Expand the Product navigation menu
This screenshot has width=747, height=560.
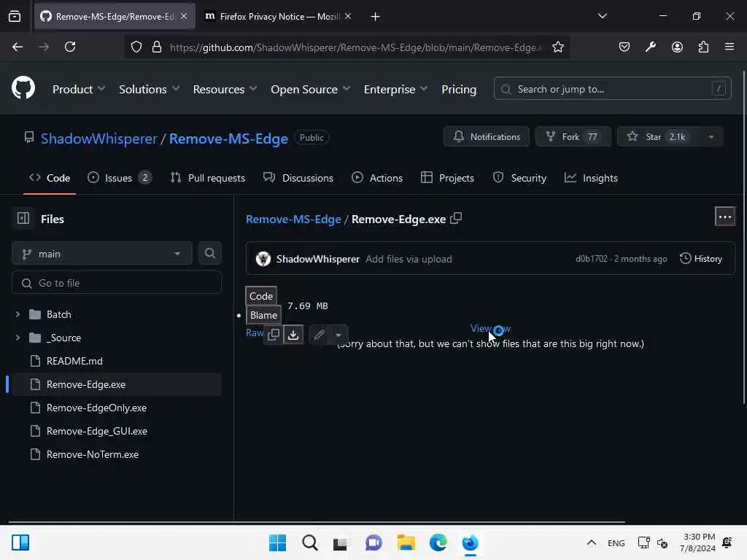79,89
